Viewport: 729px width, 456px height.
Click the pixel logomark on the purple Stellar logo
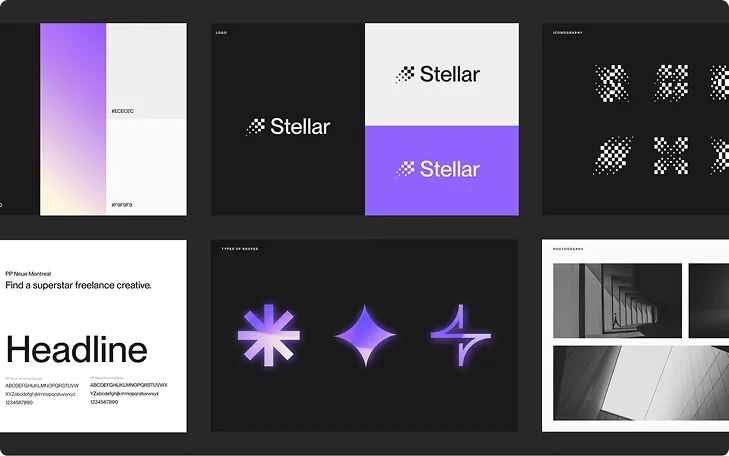405,169
